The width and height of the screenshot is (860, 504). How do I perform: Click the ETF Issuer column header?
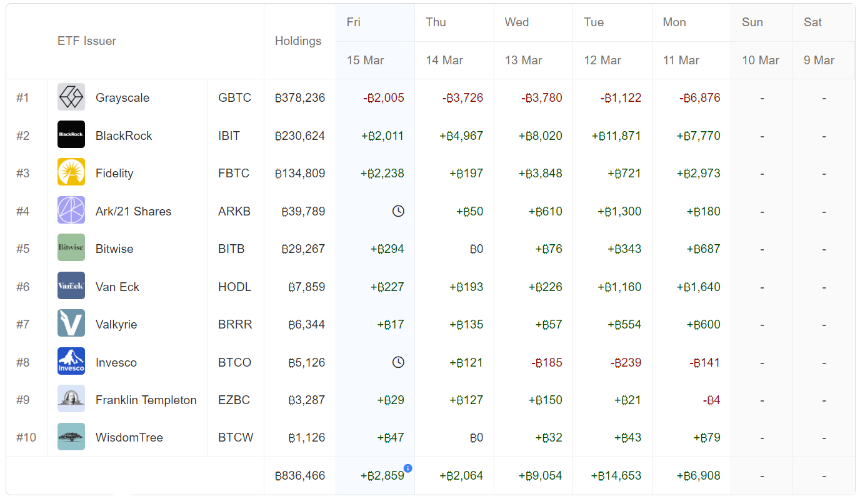tap(87, 41)
